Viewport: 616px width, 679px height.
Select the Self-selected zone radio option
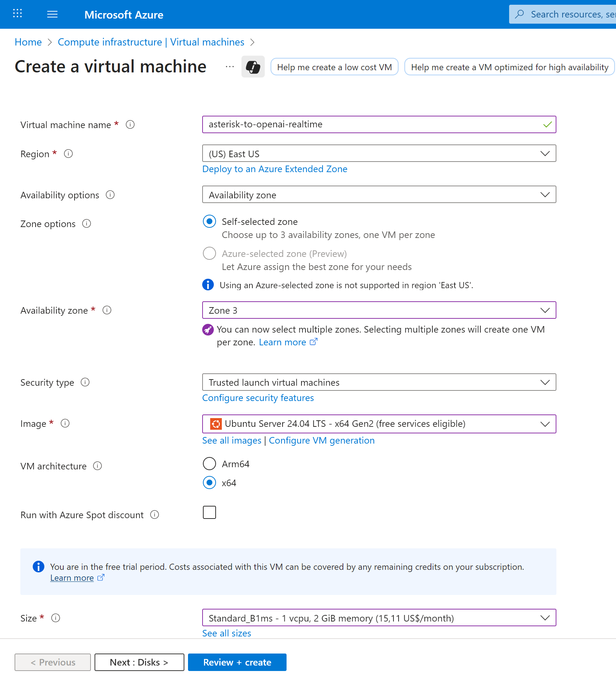pyautogui.click(x=209, y=222)
